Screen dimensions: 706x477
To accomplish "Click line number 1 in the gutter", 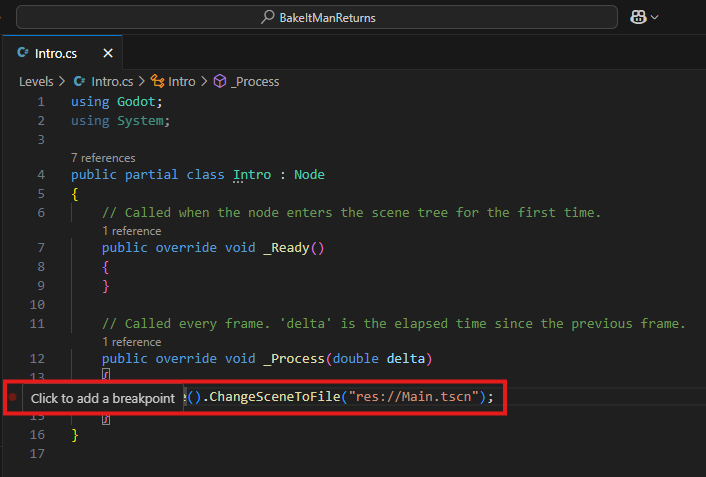I will 41,102.
